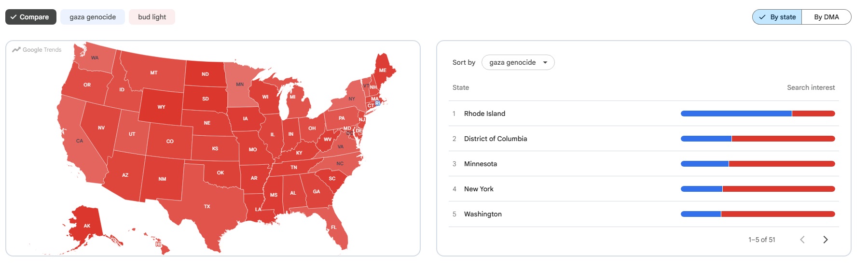This screenshot has width=868, height=271.
Task: Select Alaska on the map
Action: 87,226
